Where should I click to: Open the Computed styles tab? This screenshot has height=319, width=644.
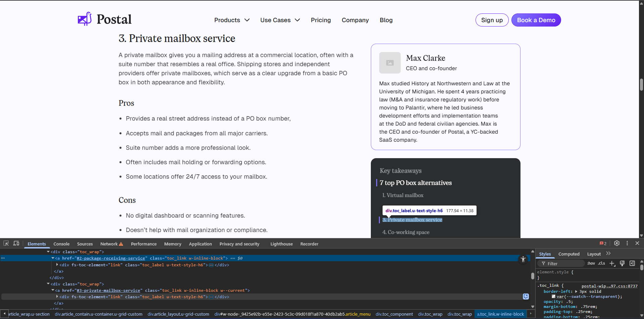point(569,254)
